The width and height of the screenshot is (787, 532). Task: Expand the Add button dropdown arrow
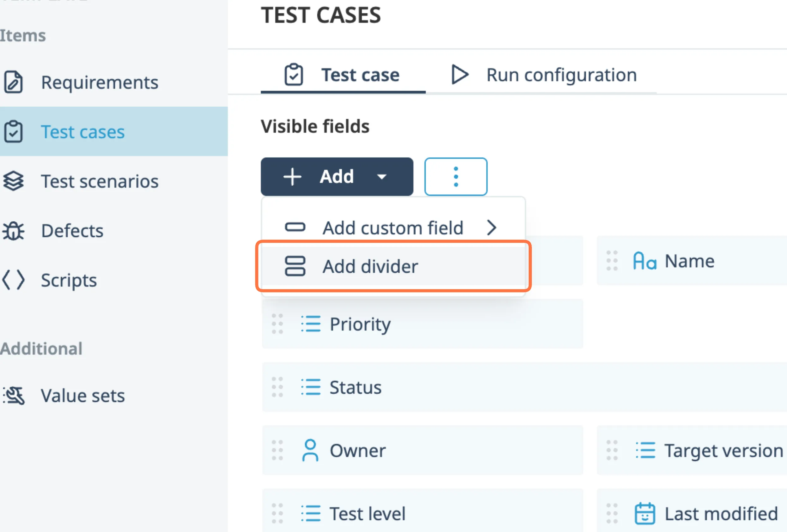pyautogui.click(x=382, y=177)
